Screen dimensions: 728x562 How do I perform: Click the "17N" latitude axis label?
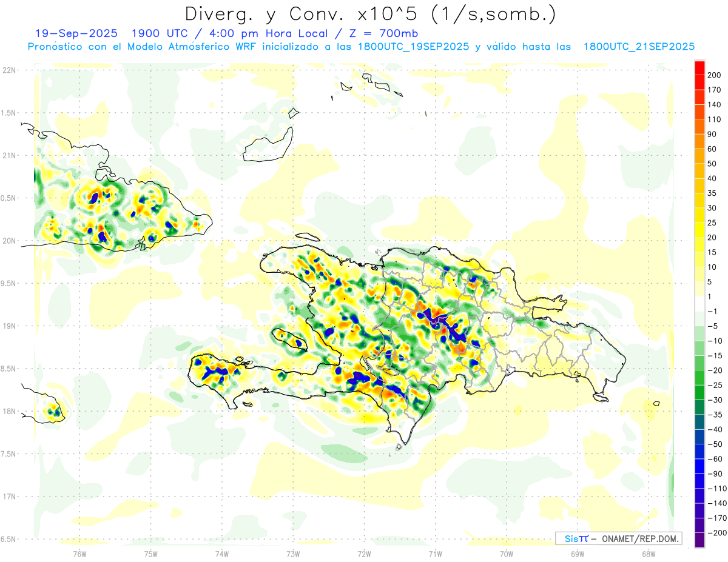pyautogui.click(x=9, y=497)
